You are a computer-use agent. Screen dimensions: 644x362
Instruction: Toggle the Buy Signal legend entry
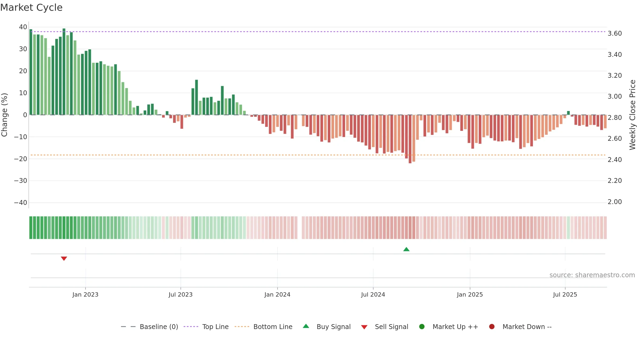coord(327,327)
